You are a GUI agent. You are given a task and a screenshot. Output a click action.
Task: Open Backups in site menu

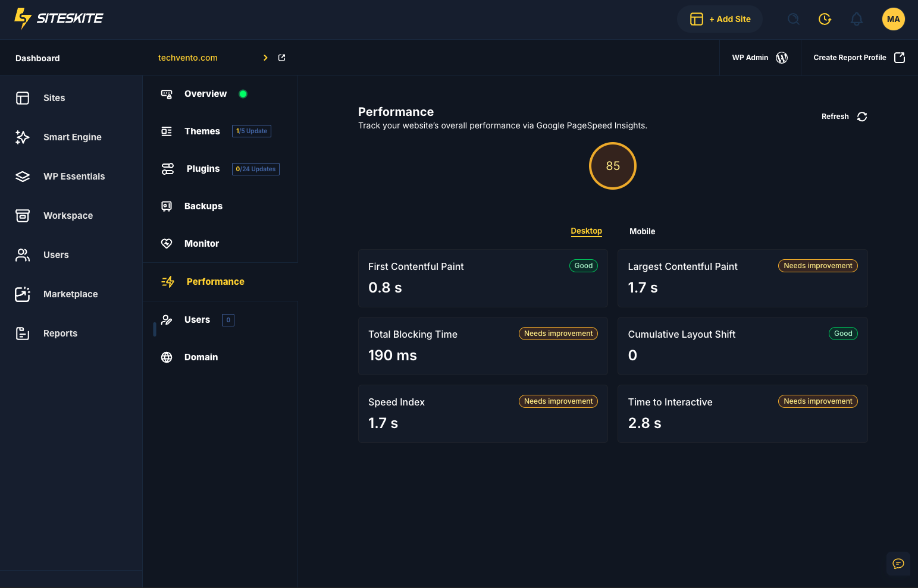[x=203, y=206]
